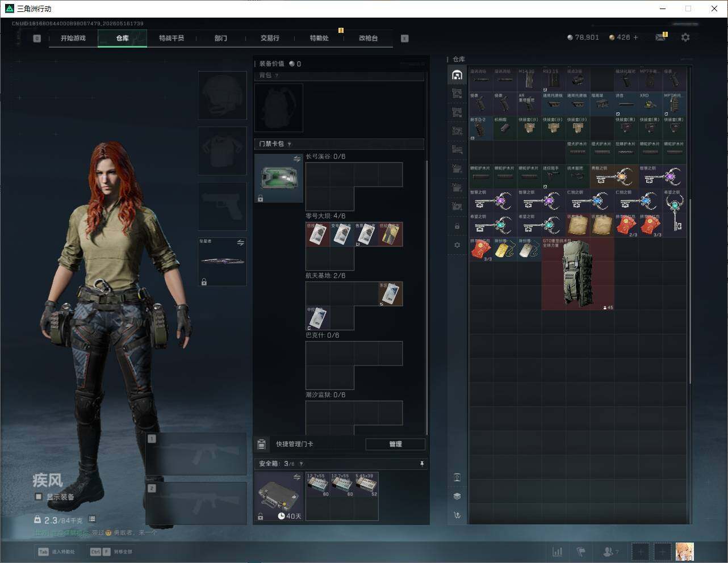The image size is (728, 563).
Task: Select the GTI tactical backpack in stash
Action: tap(578, 274)
